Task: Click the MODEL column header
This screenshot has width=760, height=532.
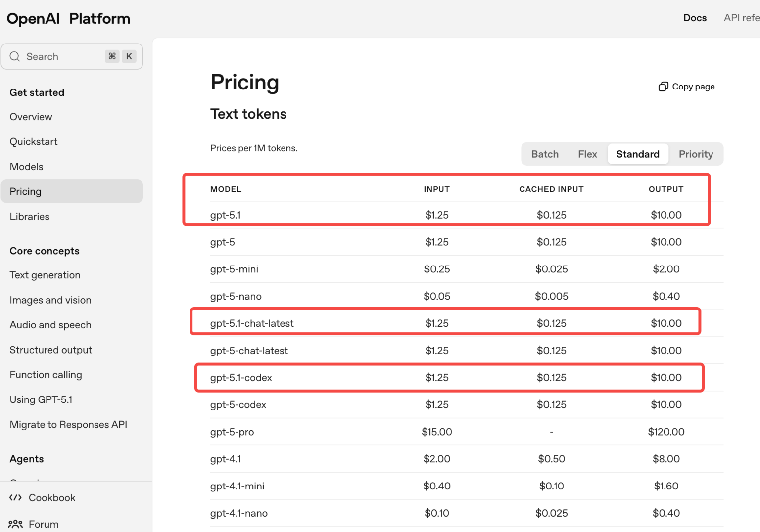Action: click(226, 189)
